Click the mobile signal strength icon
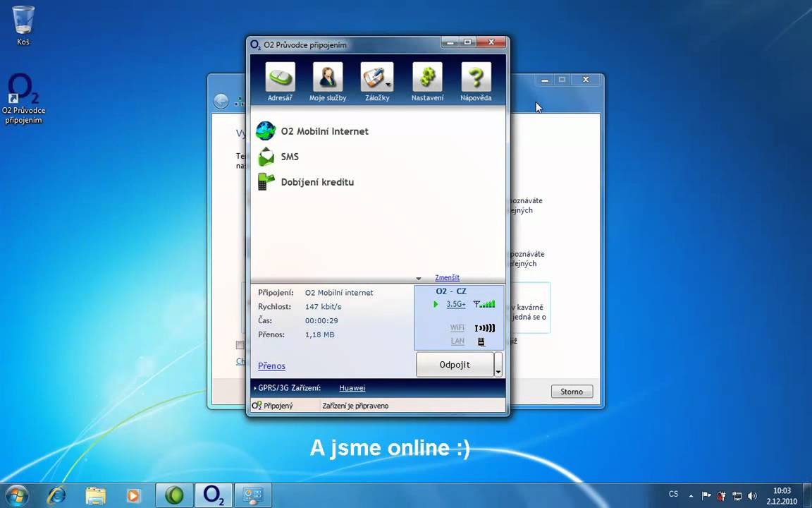The height and width of the screenshot is (508, 812). (484, 304)
